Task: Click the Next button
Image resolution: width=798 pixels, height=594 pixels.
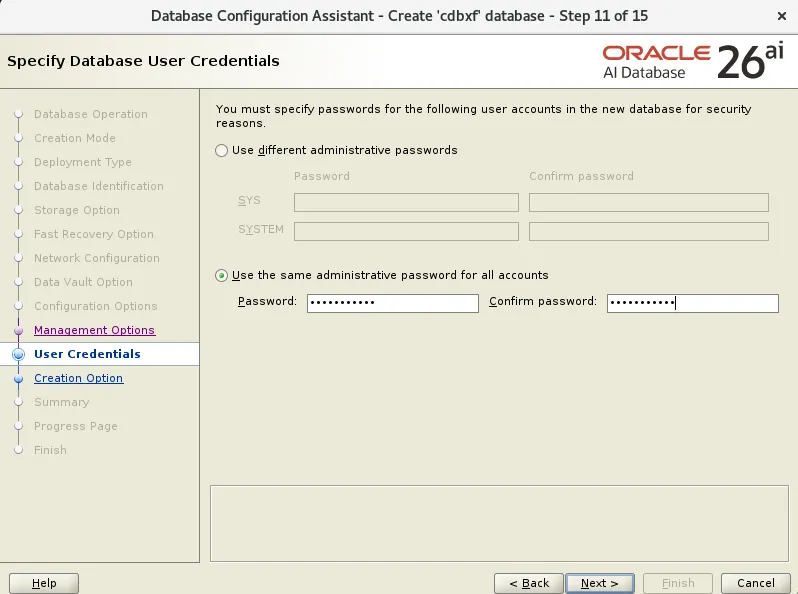Action: click(600, 583)
